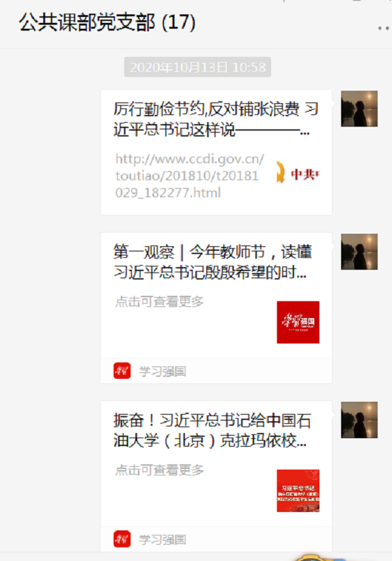Open the 第一观察 | 今年教师节 article title
The image size is (392, 561).
pos(212,263)
